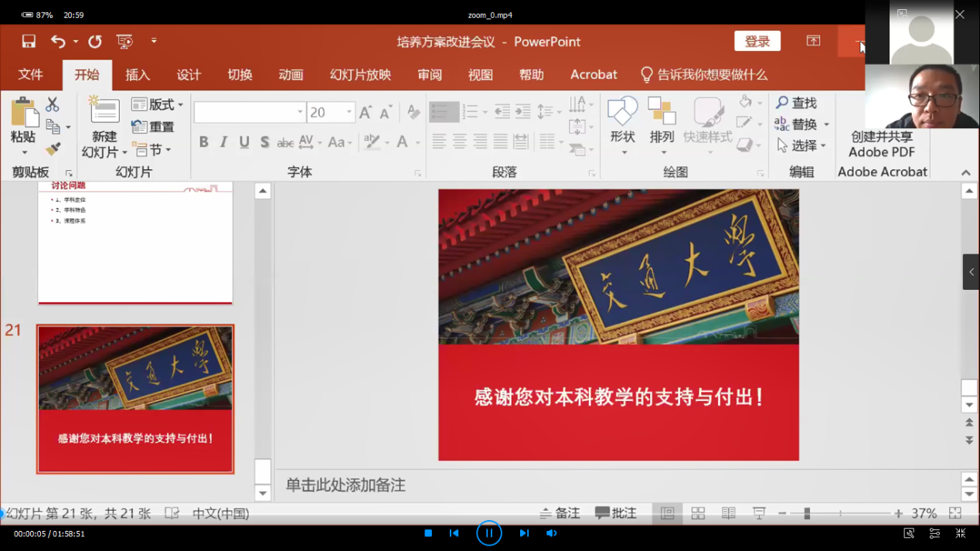This screenshot has height=551, width=980.
Task: Click the Cut scissors icon
Action: [x=53, y=104]
